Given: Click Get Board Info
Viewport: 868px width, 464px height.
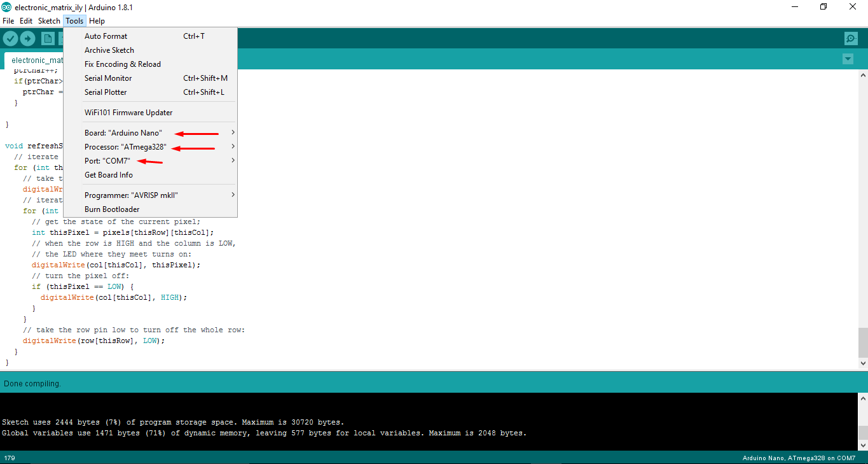Looking at the screenshot, I should (150, 175).
